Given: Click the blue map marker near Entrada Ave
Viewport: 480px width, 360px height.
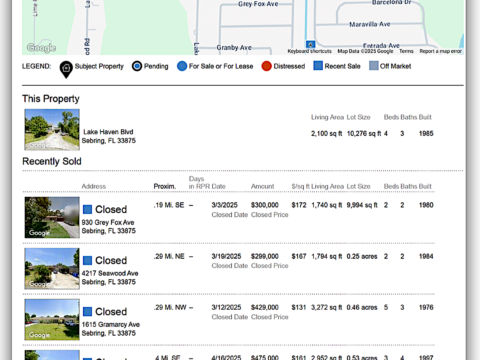Looking at the screenshot, I should tap(310, 45).
